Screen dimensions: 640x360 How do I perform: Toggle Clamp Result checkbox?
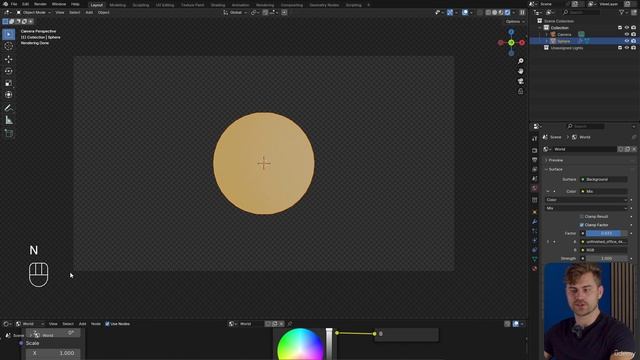[582, 216]
